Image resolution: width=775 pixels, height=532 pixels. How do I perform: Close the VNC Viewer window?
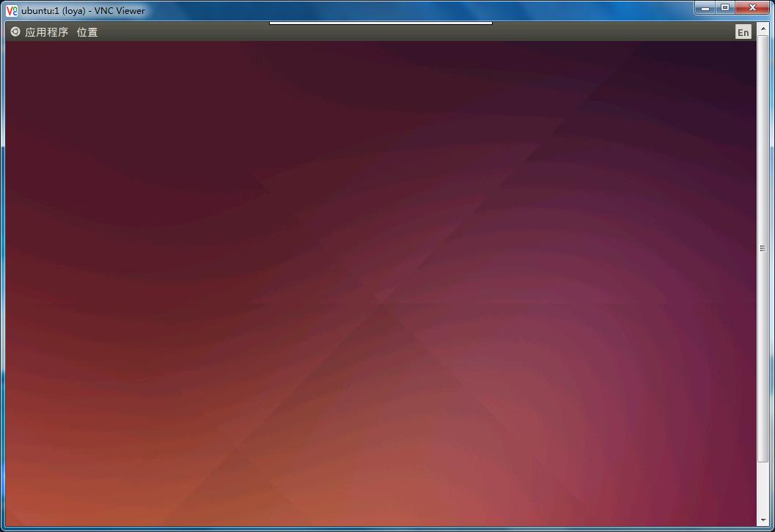click(753, 7)
